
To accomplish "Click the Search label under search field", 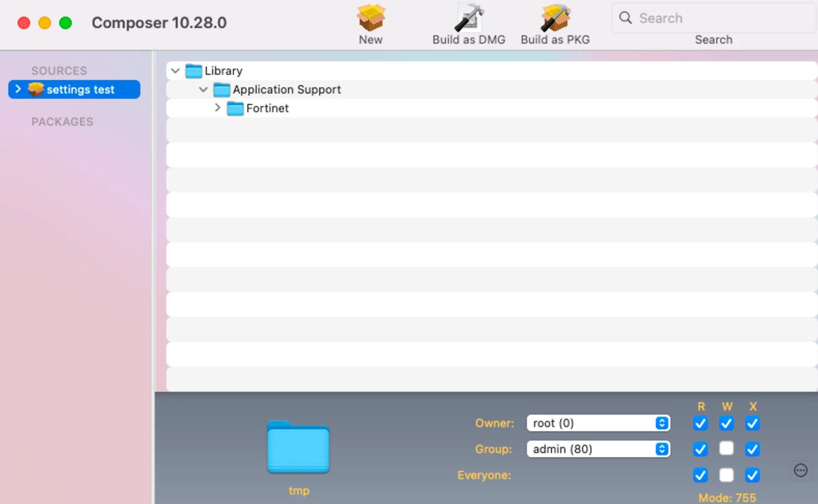I will tap(714, 39).
